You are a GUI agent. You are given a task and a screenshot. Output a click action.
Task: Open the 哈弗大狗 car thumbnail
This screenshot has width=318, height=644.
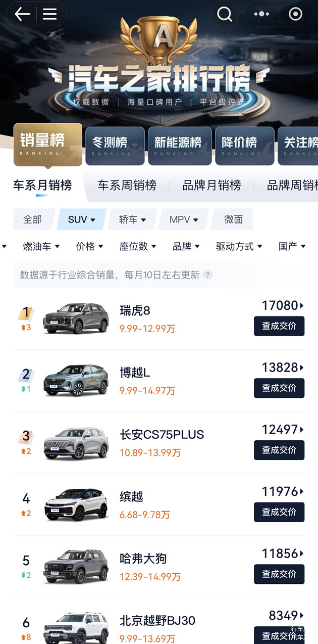76,566
